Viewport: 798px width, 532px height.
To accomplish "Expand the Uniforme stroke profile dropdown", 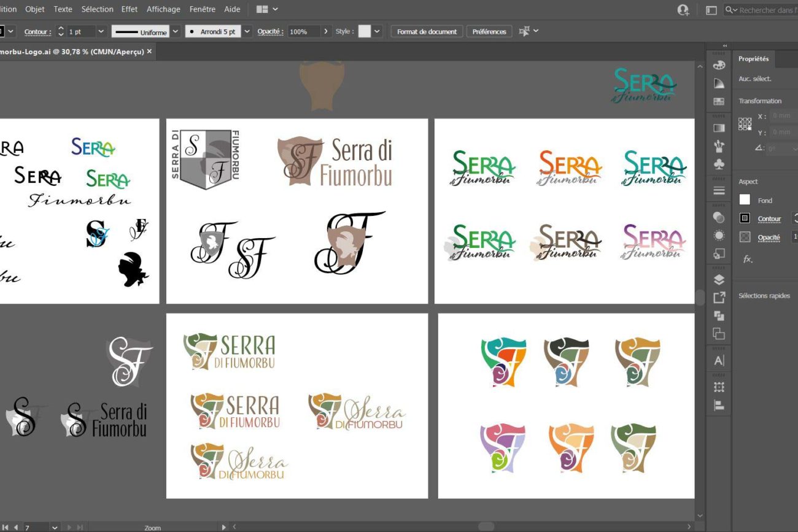I will pos(176,31).
